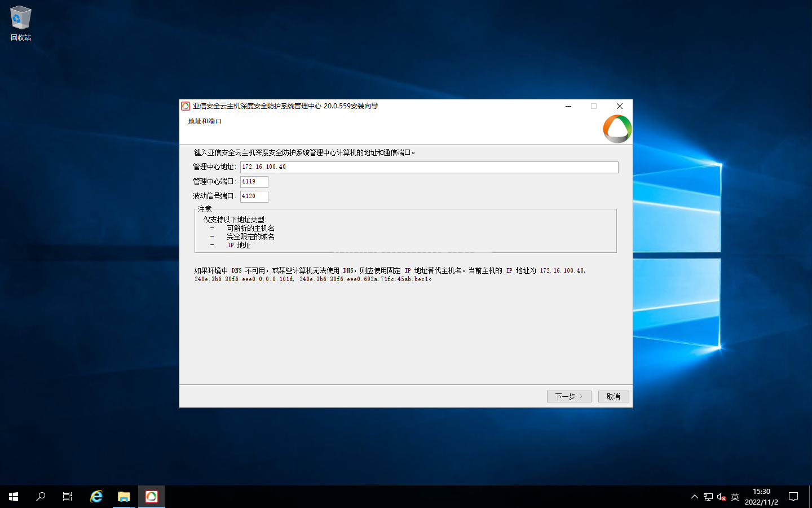Focus the 波动信号端口 field showing 4120
Screen dimensions: 812x508
(254, 196)
